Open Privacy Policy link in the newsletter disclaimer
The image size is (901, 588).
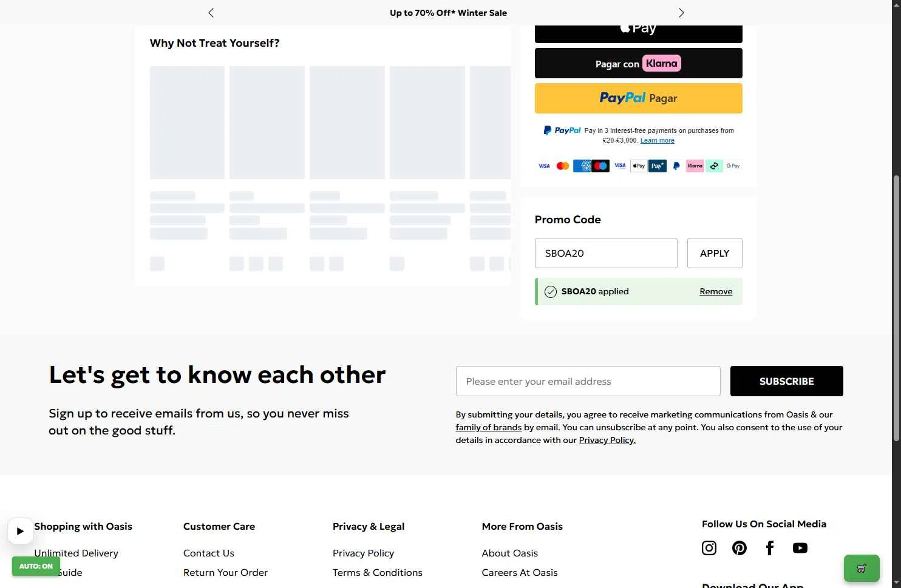pos(607,440)
